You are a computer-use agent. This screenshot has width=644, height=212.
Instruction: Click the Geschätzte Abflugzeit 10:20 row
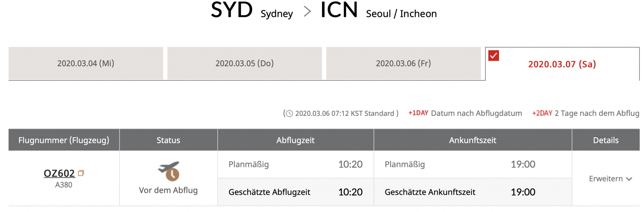point(295,192)
